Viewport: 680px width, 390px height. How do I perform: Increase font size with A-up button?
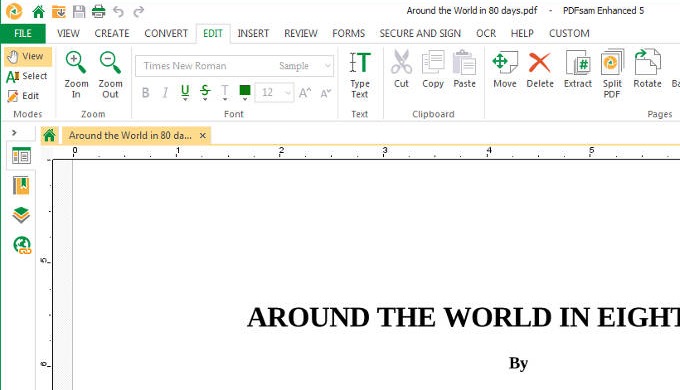pos(305,92)
